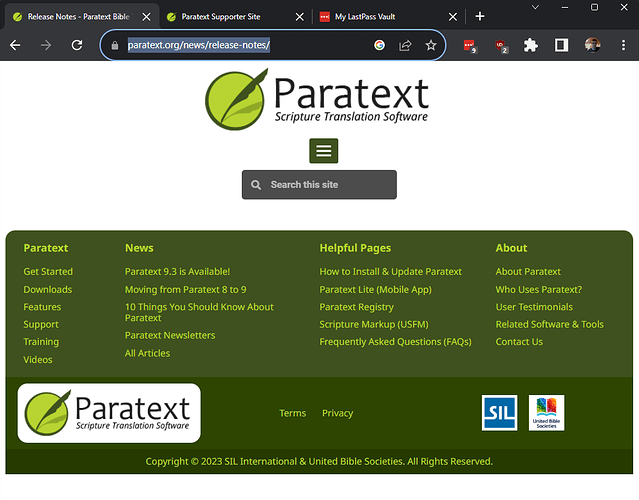Open the Extensions puzzle icon

point(531,45)
